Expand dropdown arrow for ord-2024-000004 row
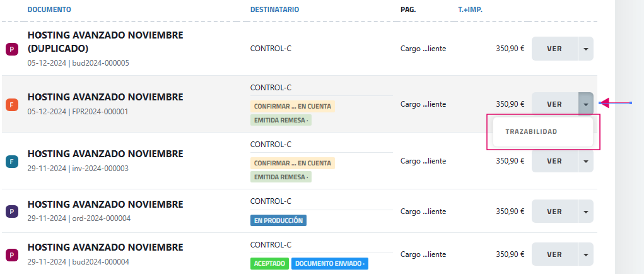The height and width of the screenshot is (274, 644). coord(586,211)
